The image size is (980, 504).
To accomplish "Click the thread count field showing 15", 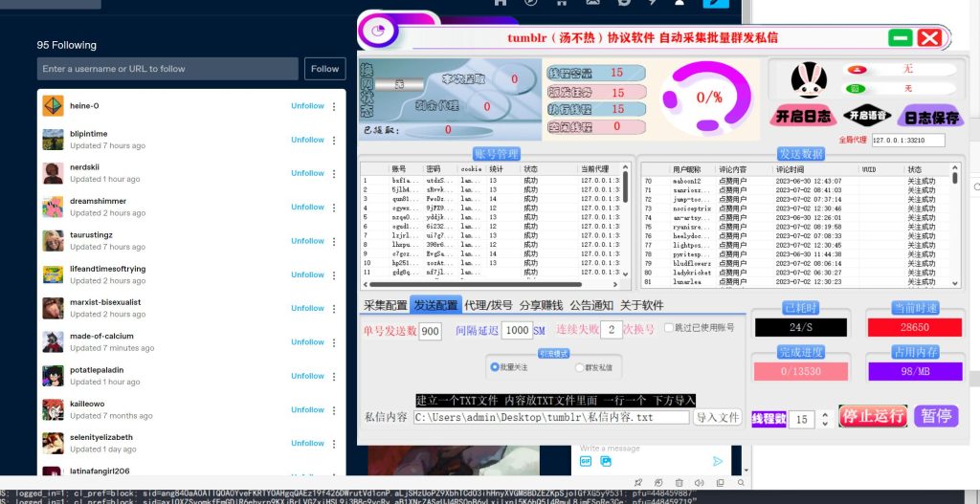I will point(804,419).
